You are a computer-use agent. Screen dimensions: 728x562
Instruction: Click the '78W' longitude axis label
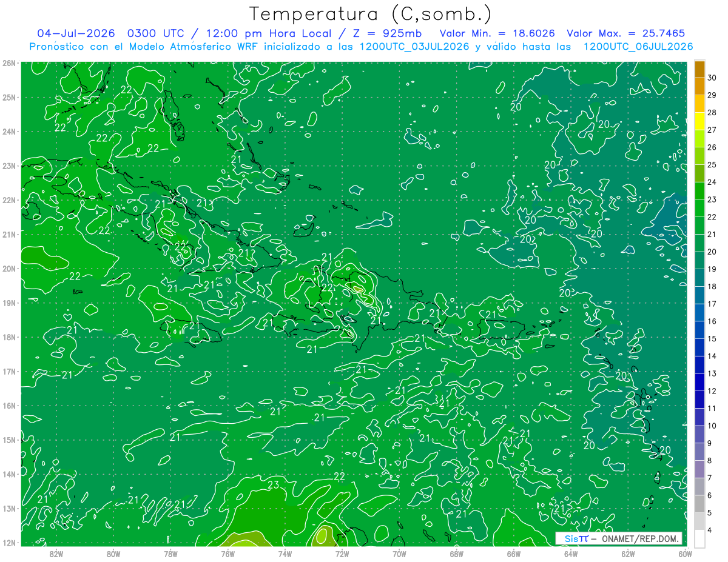[x=170, y=554]
